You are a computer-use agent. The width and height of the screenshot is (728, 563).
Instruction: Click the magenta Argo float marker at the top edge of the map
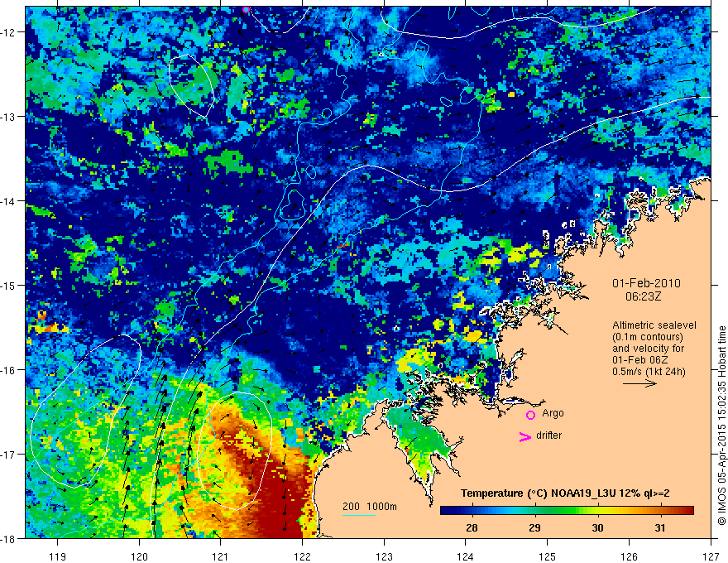coord(246,10)
